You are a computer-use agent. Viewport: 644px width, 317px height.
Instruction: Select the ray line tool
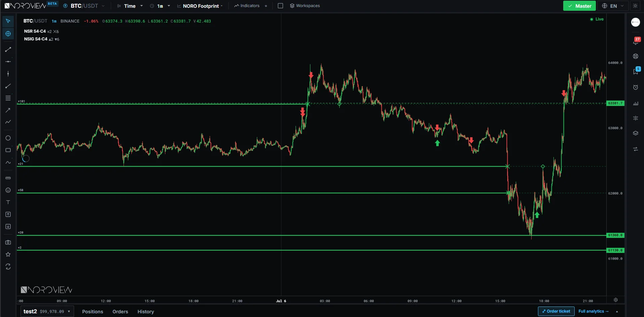8,86
